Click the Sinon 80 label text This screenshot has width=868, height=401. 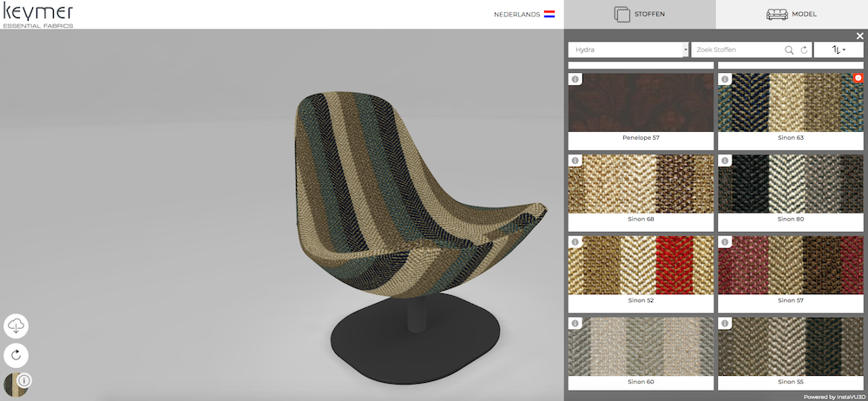point(791,220)
